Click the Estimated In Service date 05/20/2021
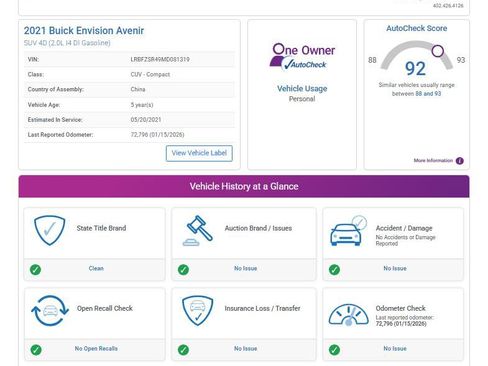 [x=146, y=120]
